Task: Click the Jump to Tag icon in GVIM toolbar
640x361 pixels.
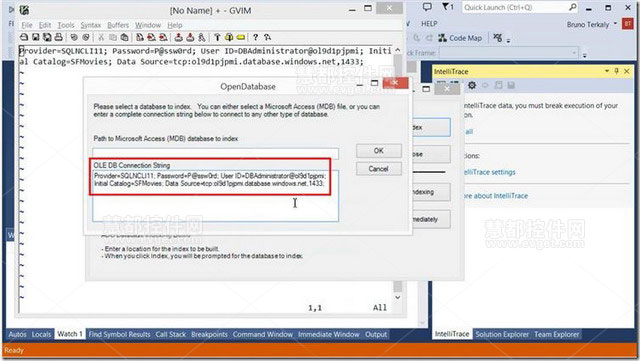Action: (241, 37)
